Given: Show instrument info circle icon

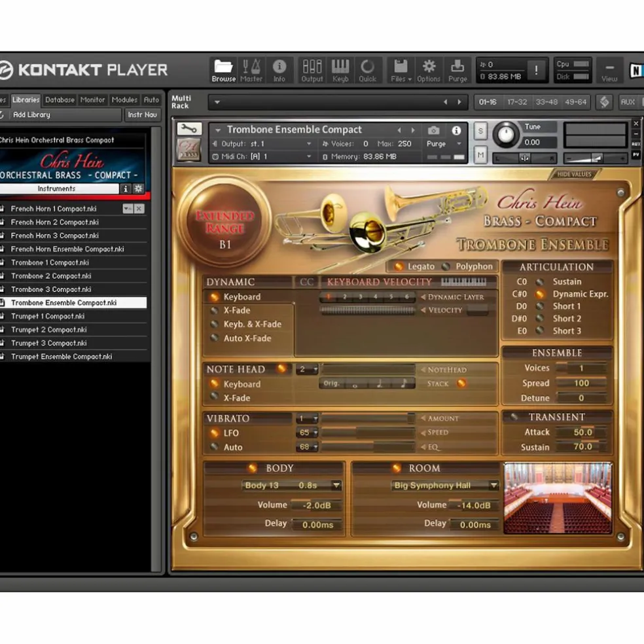Looking at the screenshot, I should (x=456, y=131).
